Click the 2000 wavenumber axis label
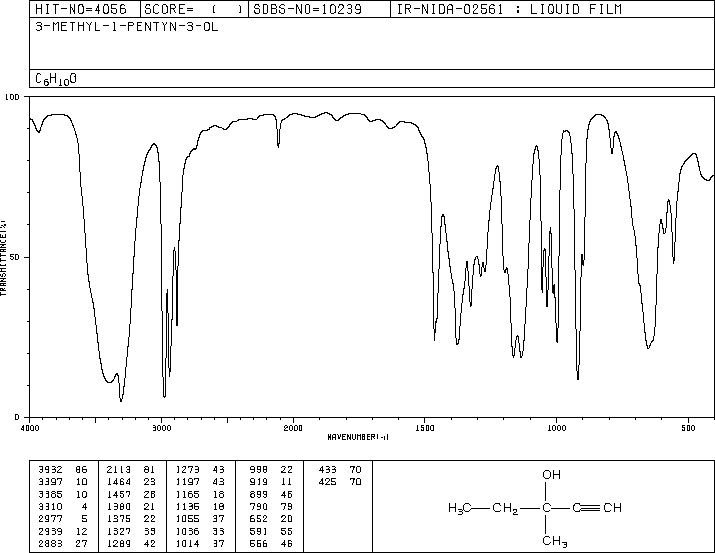 293,428
